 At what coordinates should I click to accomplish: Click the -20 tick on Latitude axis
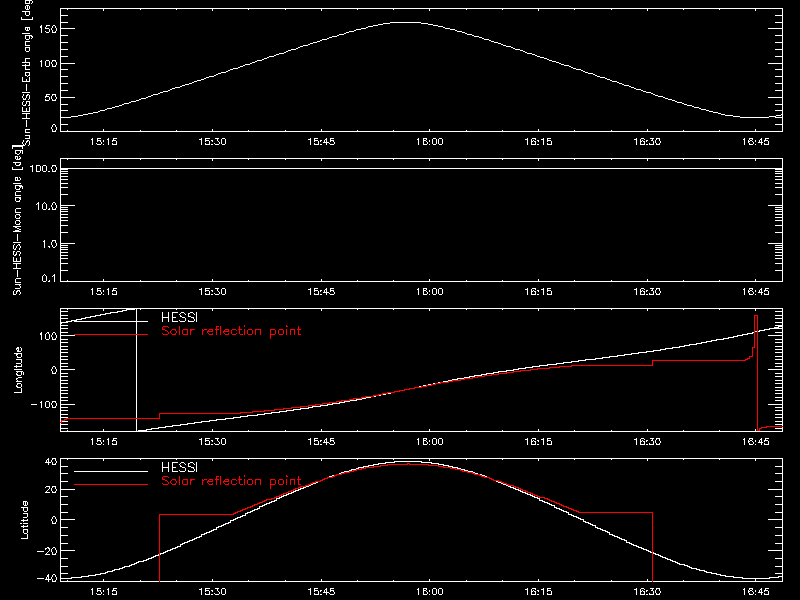47,551
